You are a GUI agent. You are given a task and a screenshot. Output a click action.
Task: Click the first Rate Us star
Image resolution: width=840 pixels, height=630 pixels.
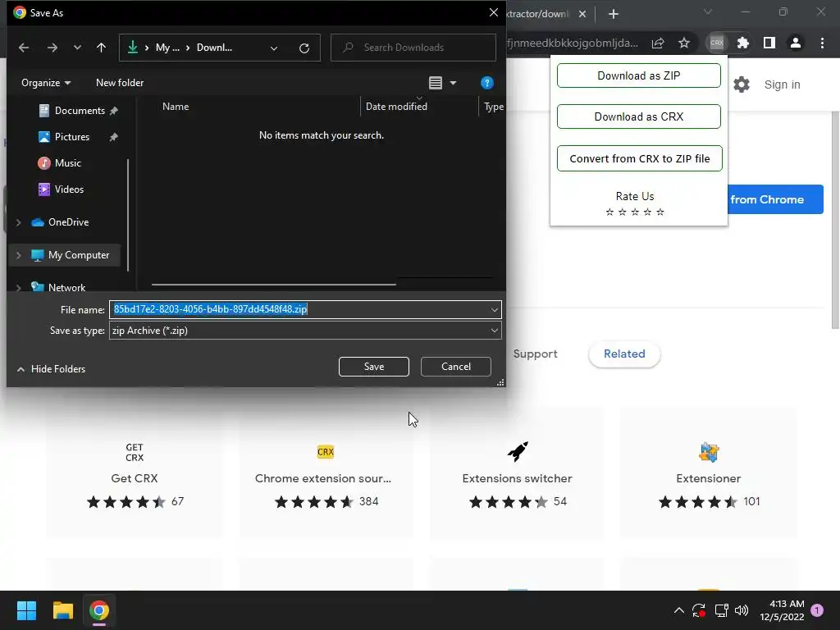pyautogui.click(x=609, y=212)
